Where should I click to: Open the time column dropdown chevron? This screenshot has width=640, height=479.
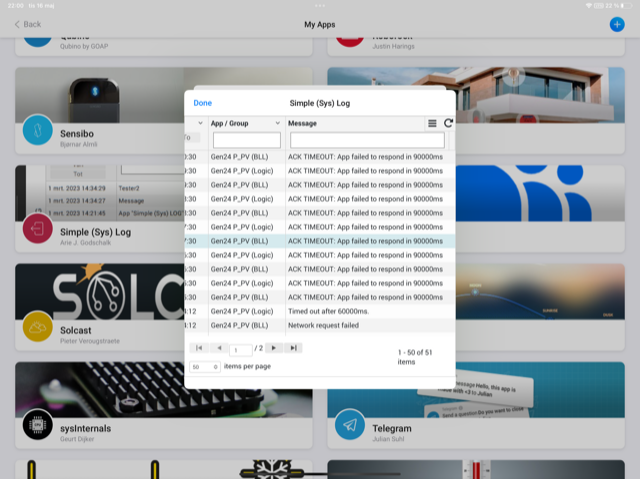tap(200, 123)
